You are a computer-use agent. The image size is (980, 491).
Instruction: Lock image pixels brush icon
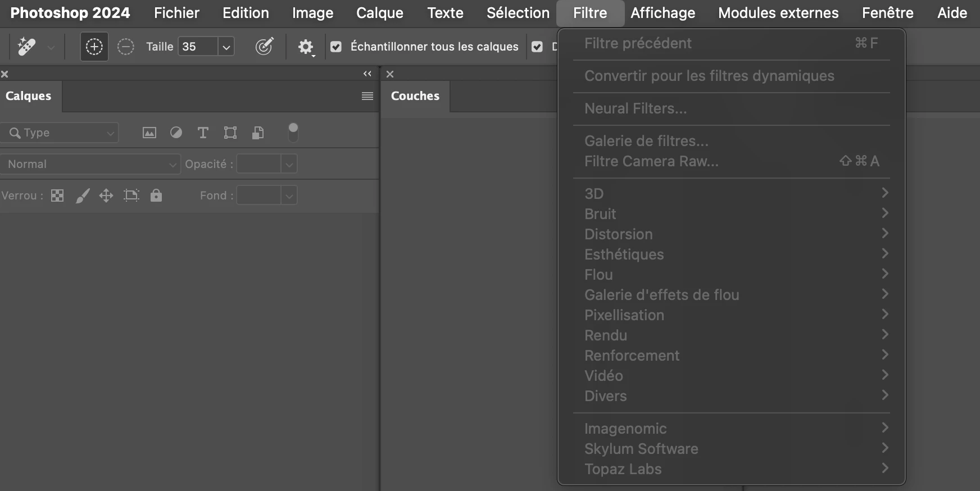[83, 196]
